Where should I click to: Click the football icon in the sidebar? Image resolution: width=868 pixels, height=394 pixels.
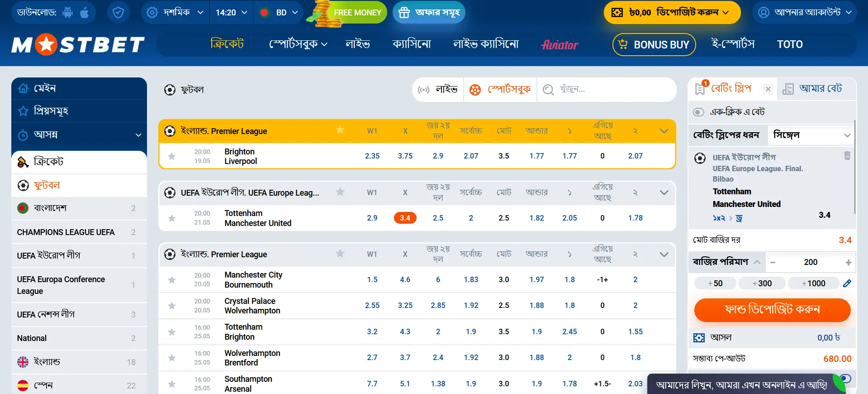[x=23, y=185]
